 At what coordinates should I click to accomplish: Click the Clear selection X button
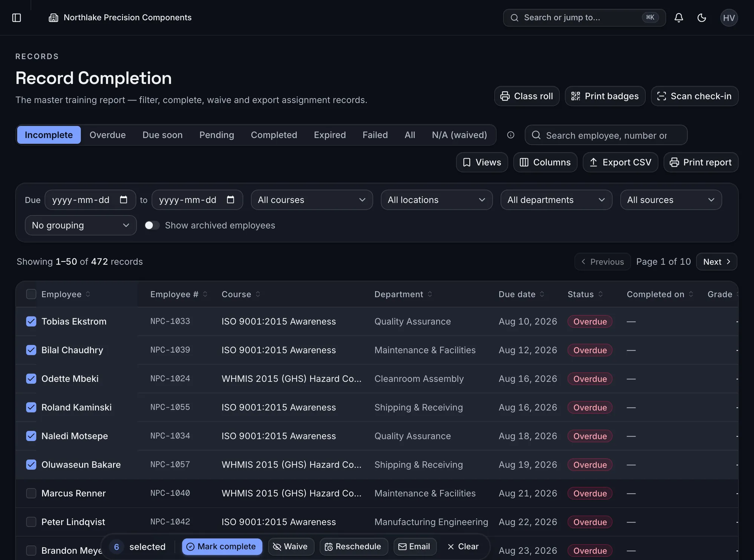[463, 546]
